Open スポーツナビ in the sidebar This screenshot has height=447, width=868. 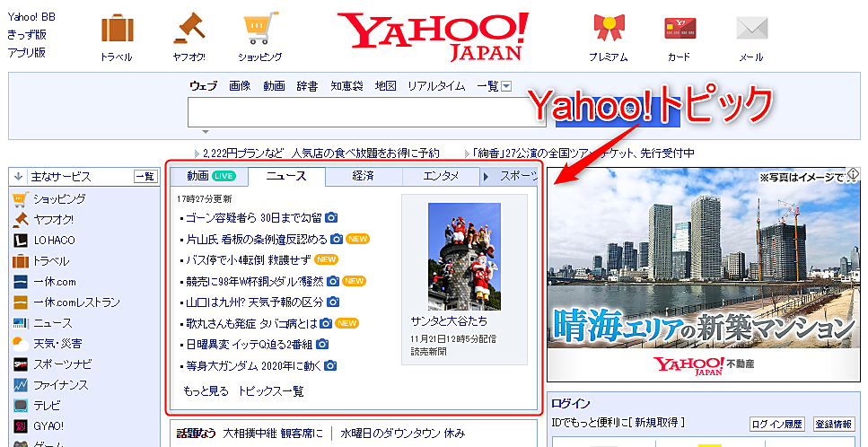click(x=63, y=364)
